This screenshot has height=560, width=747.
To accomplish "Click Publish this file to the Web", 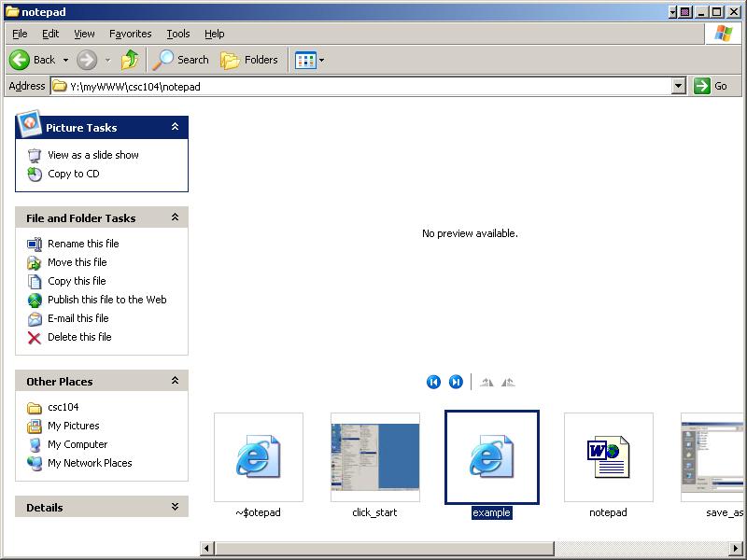I will pyautogui.click(x=107, y=300).
